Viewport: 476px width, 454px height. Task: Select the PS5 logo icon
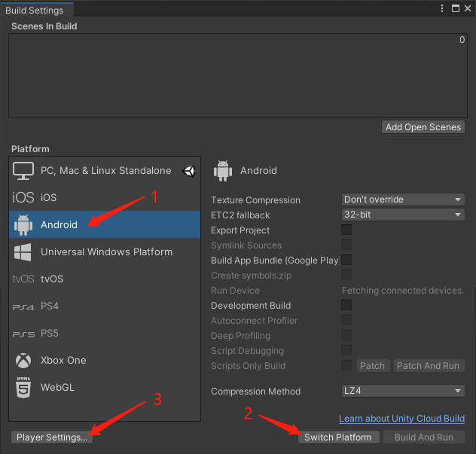pyautogui.click(x=23, y=334)
